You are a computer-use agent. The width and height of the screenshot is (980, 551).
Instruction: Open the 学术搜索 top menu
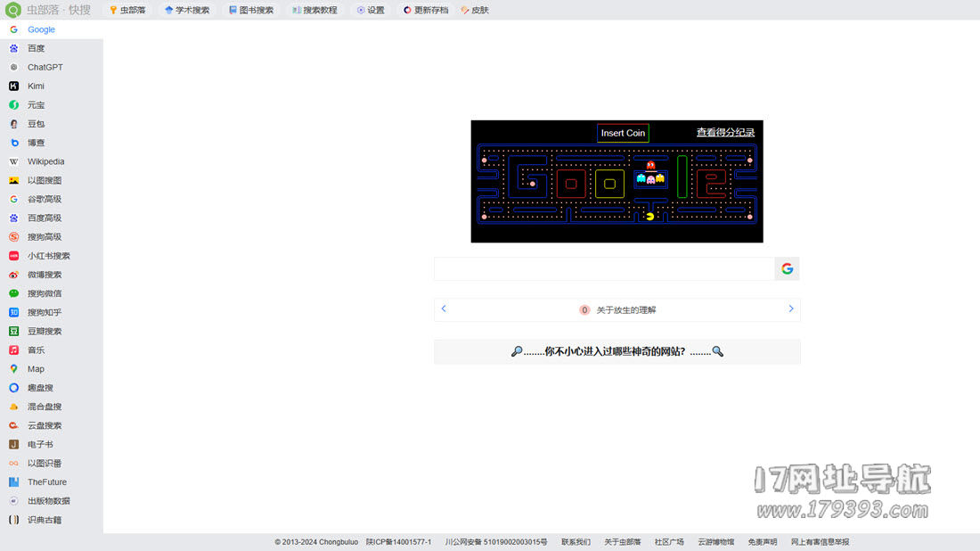pos(187,11)
